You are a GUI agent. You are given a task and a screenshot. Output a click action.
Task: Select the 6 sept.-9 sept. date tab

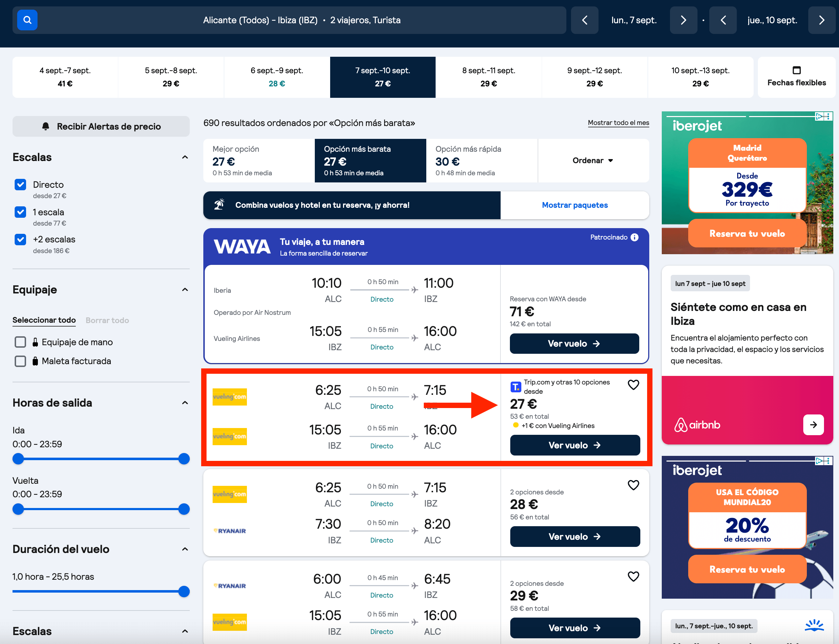click(277, 77)
